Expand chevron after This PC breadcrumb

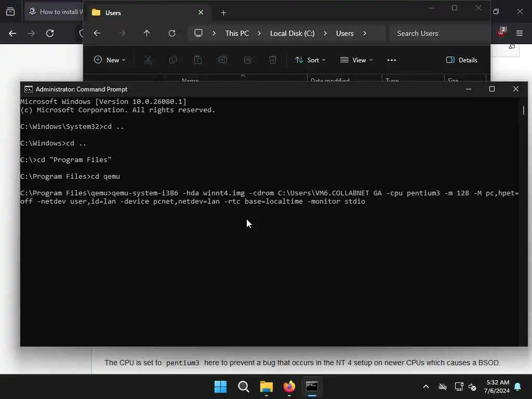tap(259, 33)
